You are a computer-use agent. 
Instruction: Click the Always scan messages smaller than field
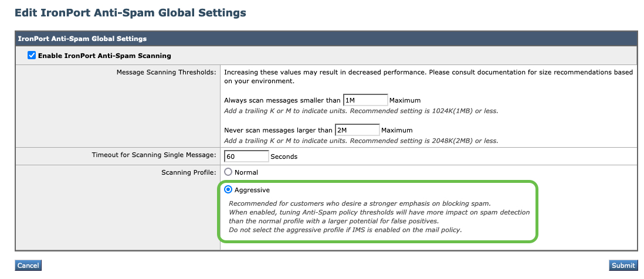[x=365, y=100]
